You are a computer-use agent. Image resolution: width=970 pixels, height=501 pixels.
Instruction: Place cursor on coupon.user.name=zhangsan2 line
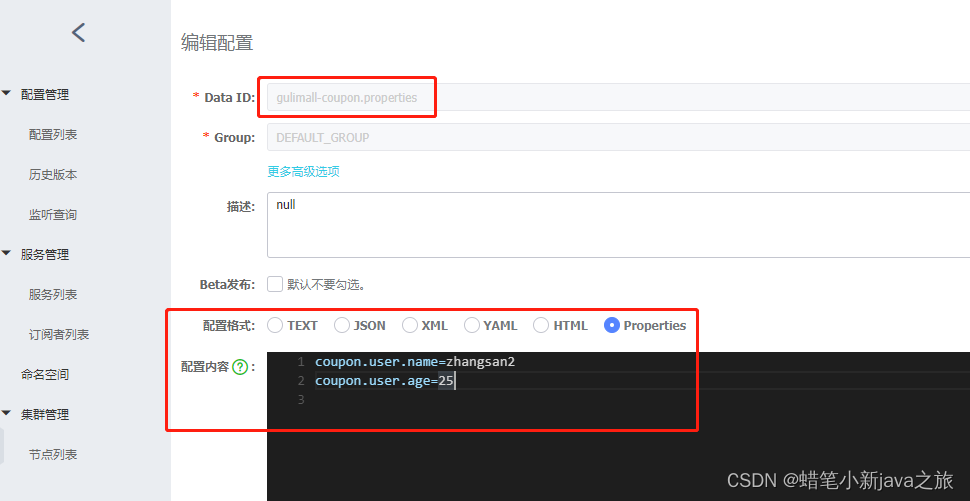pos(414,362)
